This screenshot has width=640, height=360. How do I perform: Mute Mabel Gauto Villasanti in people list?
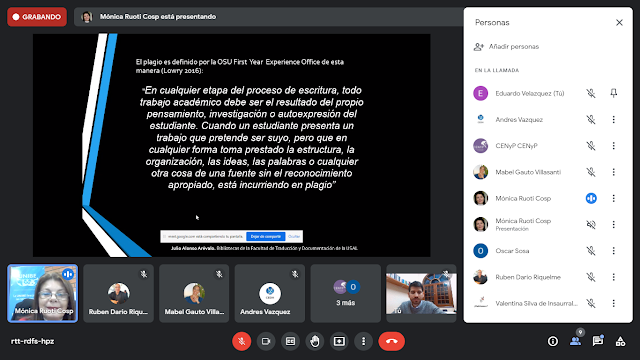591,172
